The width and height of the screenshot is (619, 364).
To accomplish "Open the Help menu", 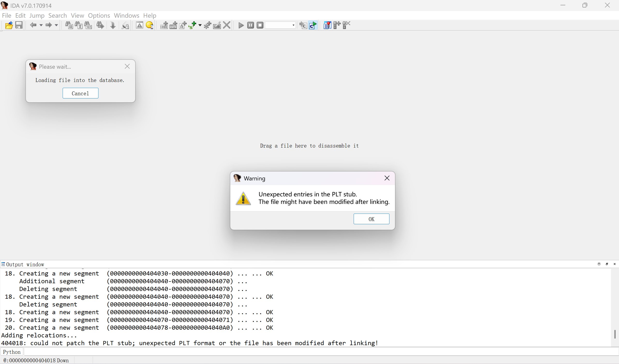I will pos(149,15).
